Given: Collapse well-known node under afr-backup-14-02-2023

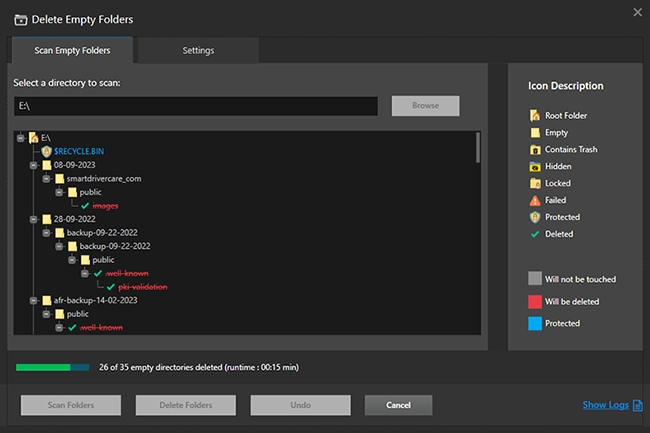Looking at the screenshot, I should (59, 328).
